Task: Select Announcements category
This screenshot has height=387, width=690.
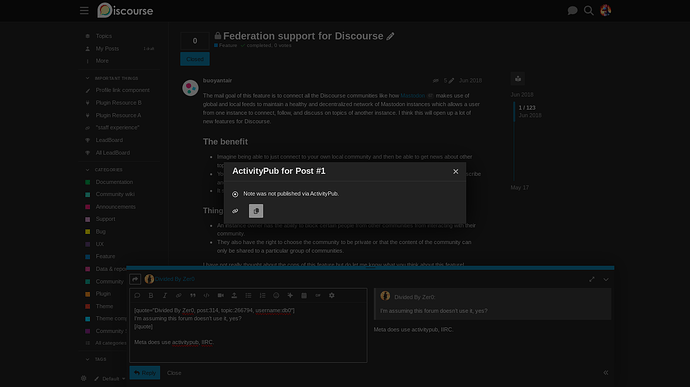Action: [115, 207]
